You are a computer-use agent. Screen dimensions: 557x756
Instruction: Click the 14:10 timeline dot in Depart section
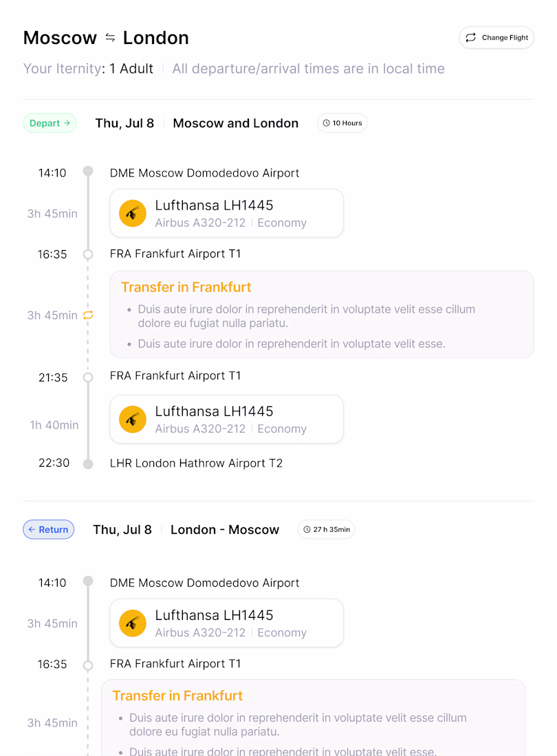click(x=88, y=171)
